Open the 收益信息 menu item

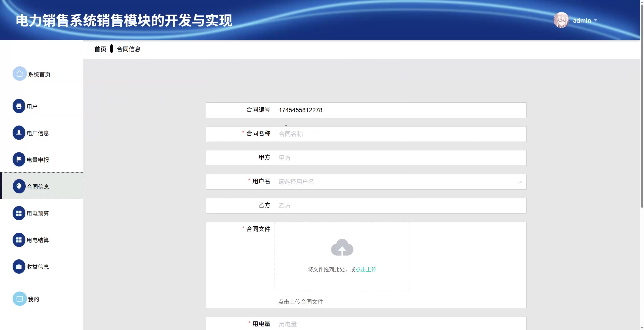[x=38, y=267]
